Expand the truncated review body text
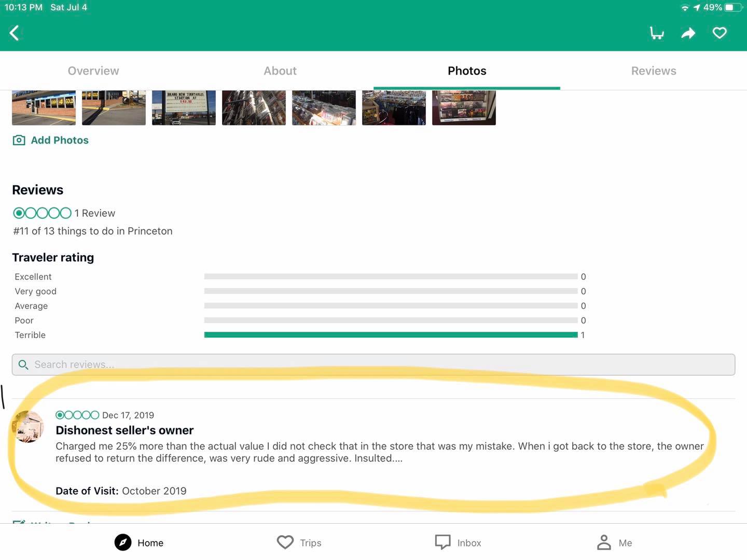 point(380,452)
